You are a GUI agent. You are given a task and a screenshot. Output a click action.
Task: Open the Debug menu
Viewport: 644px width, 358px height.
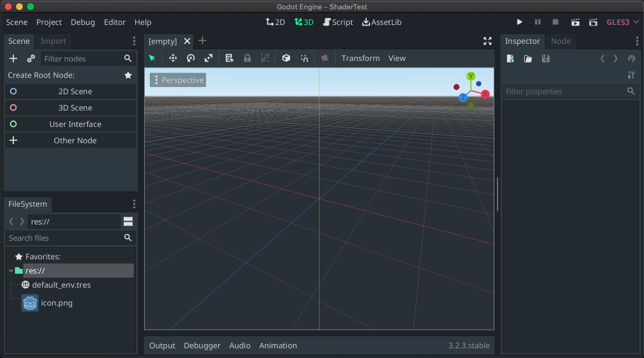83,22
